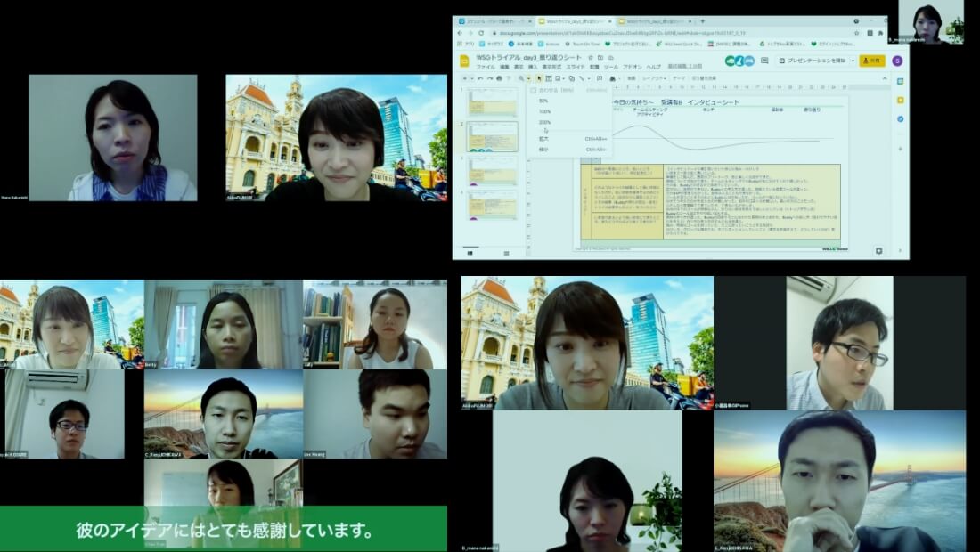Open Google Calendar in the side panel
The image size is (980, 552).
pos(900,81)
